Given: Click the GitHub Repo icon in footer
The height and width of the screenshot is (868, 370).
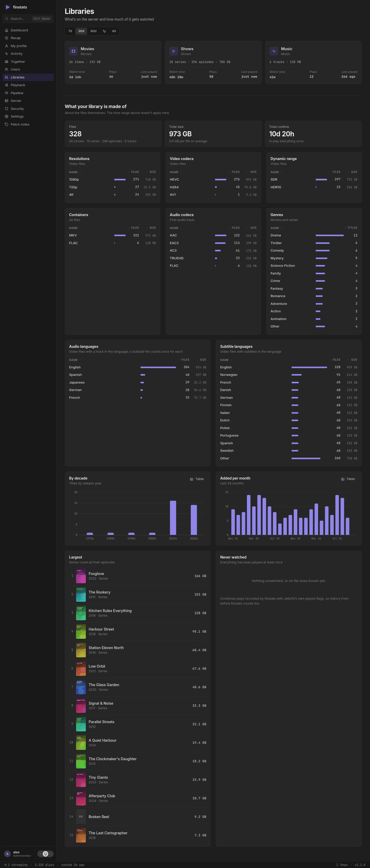Looking at the screenshot, I should pos(337,865).
